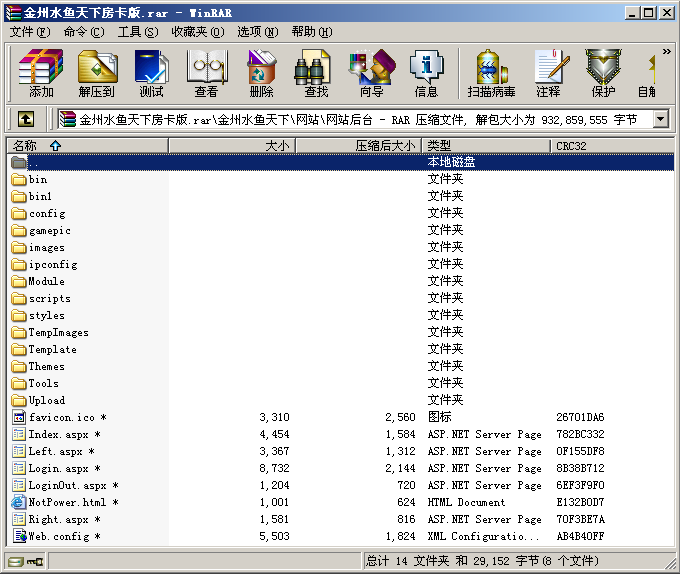Viewport: 680px width, 574px height.
Task: Click the 信息 (Info) toolbar icon
Action: (426, 73)
